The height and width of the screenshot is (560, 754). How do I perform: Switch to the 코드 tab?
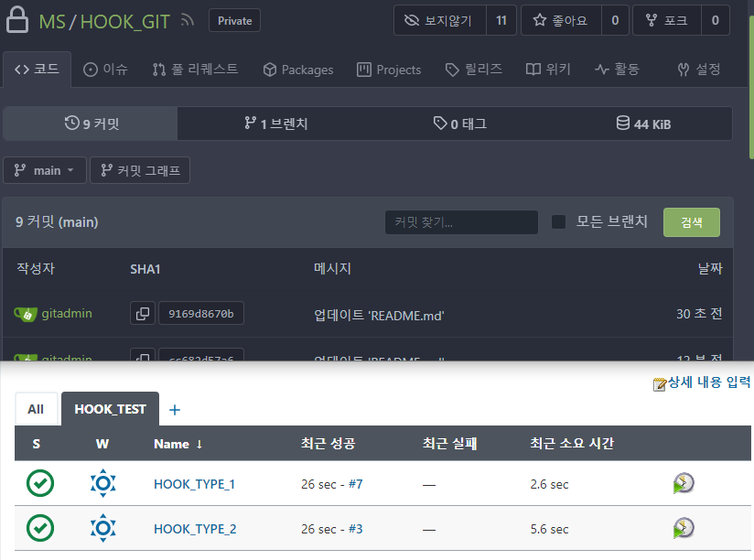(x=37, y=70)
